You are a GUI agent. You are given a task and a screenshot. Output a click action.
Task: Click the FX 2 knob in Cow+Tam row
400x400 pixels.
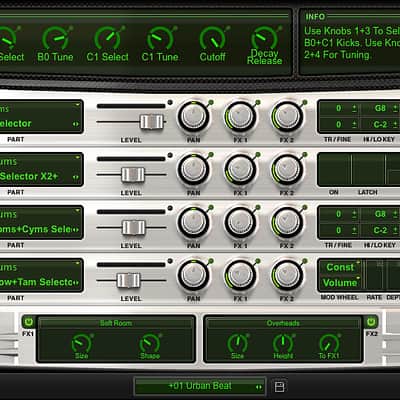coord(287,276)
